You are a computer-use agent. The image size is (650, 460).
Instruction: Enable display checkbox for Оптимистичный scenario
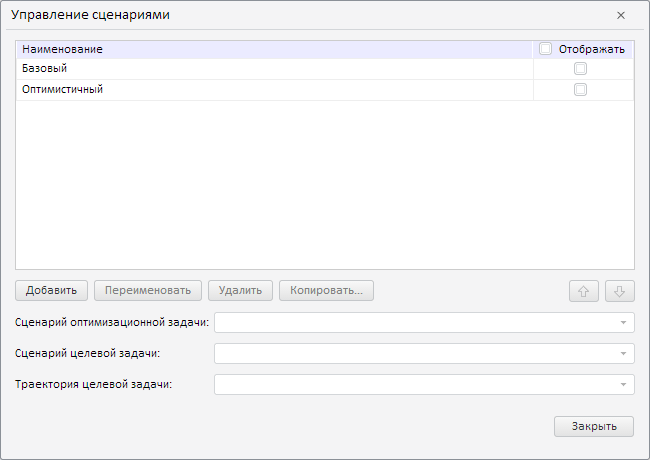coord(580,89)
